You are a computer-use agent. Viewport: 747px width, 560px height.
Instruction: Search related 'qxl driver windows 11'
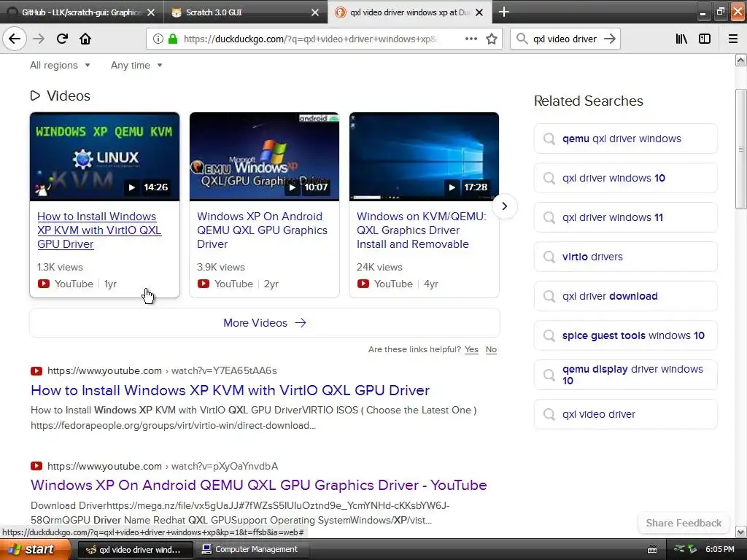point(625,217)
